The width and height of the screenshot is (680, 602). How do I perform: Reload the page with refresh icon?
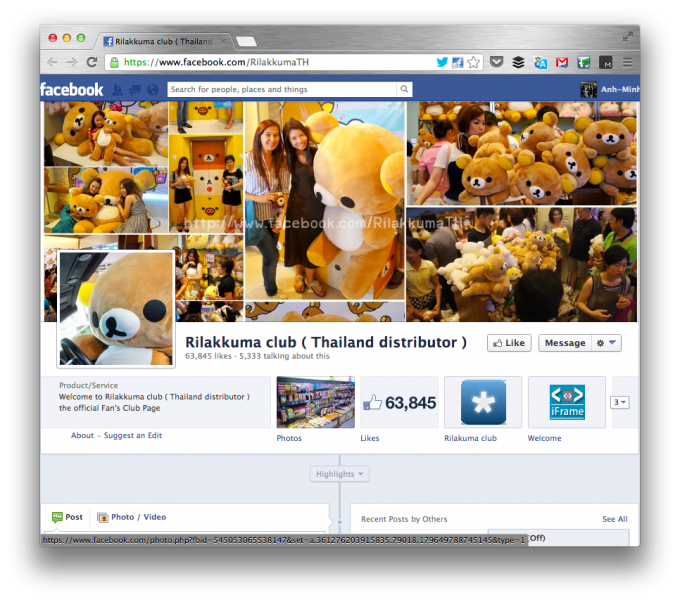point(92,62)
